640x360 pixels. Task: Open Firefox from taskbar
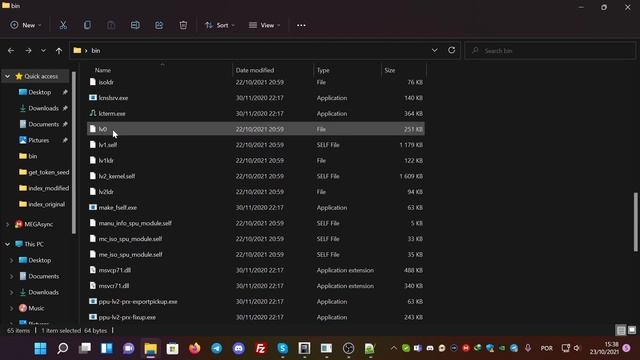[x=195, y=349]
